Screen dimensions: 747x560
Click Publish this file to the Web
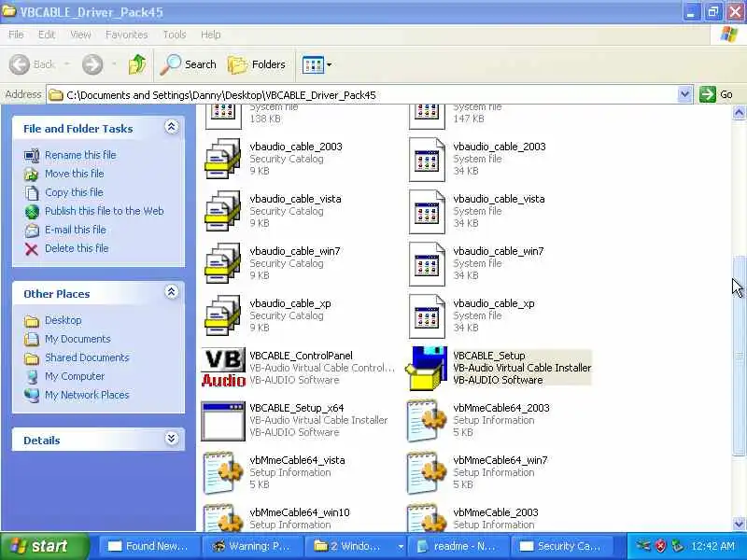click(105, 211)
